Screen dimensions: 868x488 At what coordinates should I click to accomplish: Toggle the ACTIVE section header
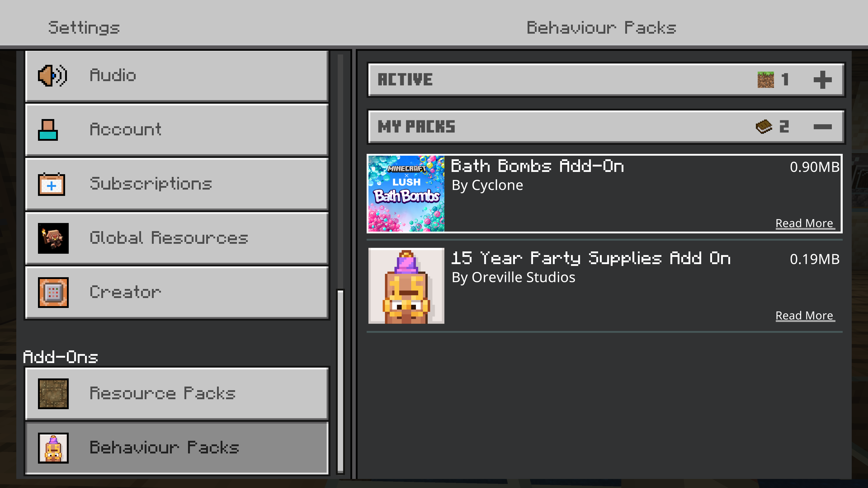606,80
